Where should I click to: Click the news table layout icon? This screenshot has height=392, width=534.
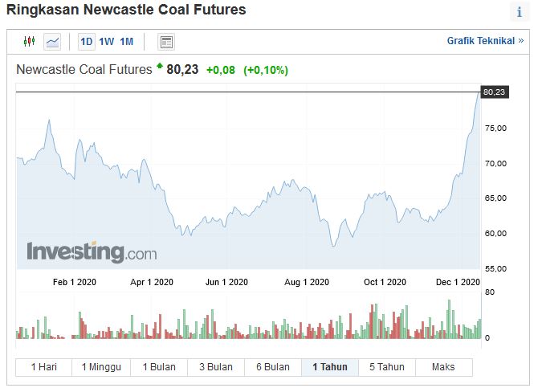point(166,42)
